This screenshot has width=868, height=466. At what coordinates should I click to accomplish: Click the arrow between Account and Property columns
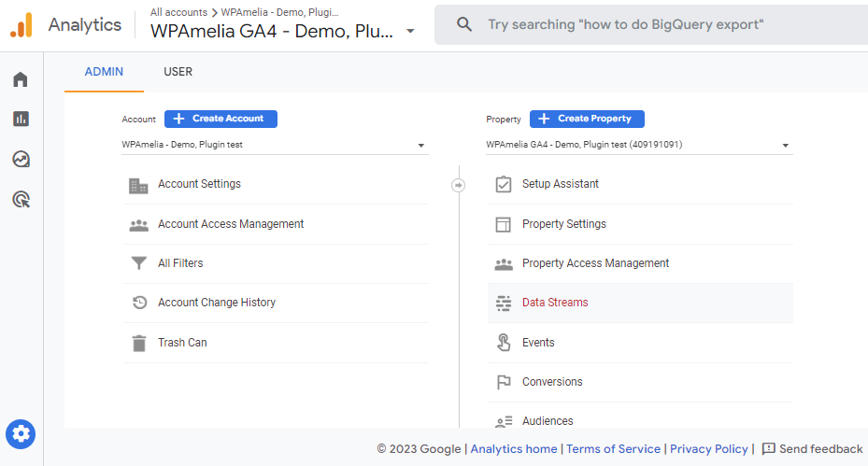pos(458,185)
